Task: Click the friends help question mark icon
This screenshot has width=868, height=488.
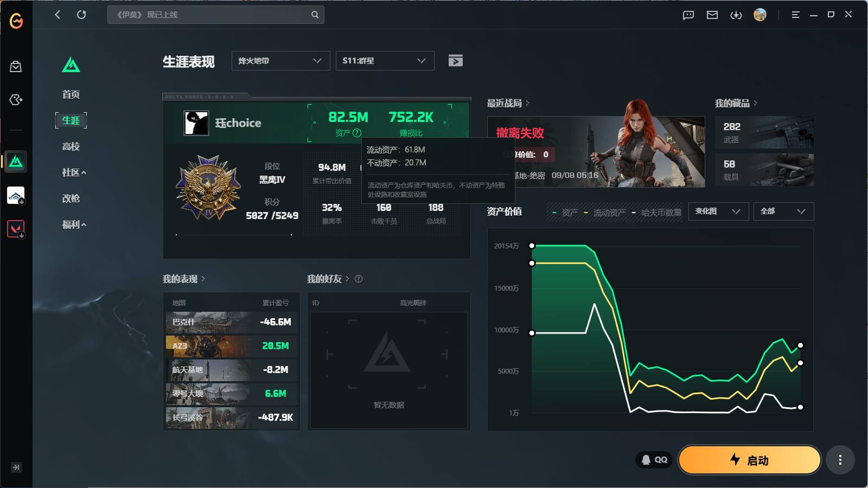Action: [x=359, y=279]
